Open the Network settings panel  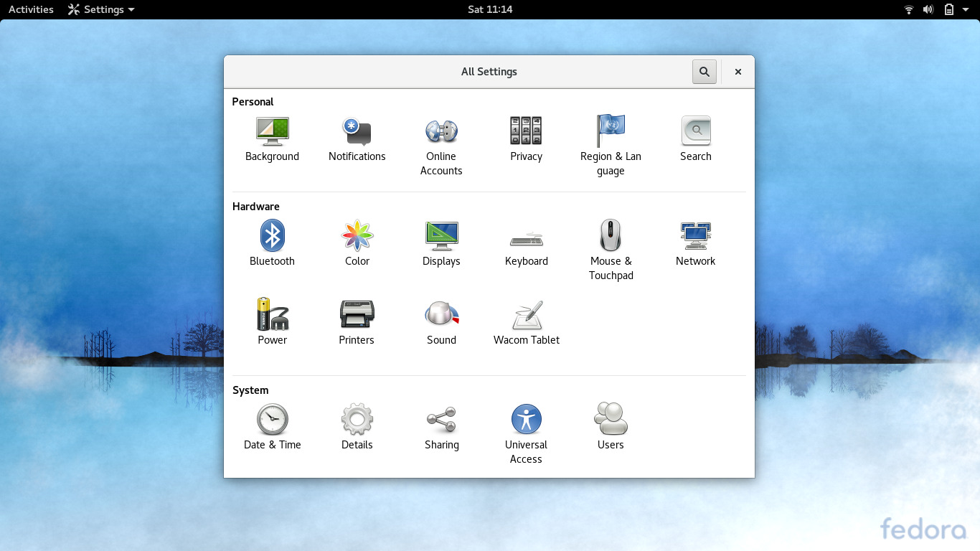coord(696,244)
